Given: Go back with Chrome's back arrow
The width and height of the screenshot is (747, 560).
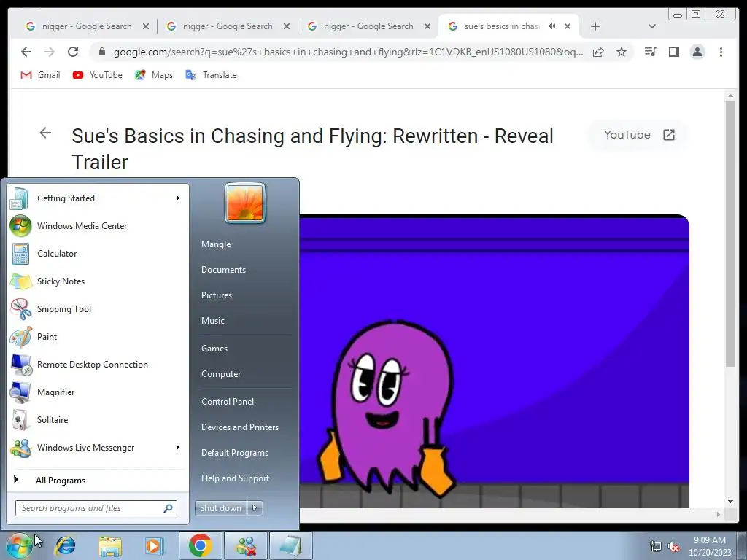Looking at the screenshot, I should pyautogui.click(x=26, y=52).
